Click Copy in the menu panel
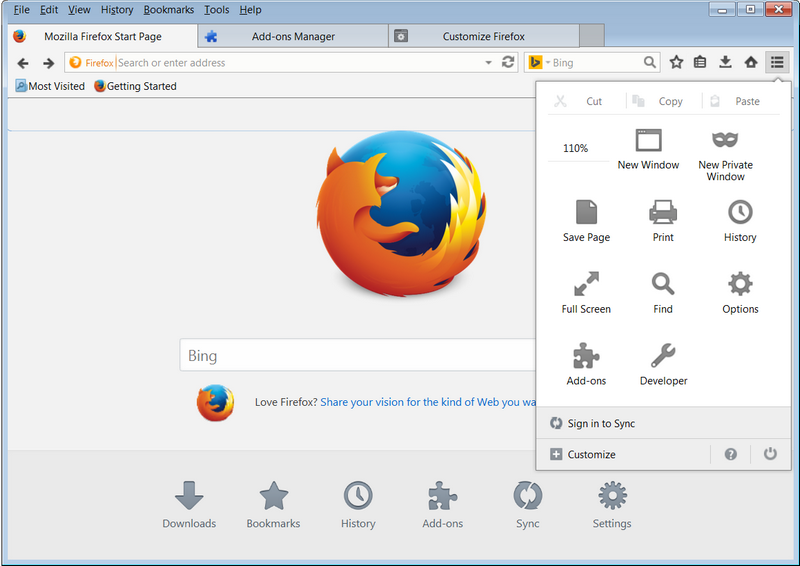This screenshot has height=566, width=800. 663,101
